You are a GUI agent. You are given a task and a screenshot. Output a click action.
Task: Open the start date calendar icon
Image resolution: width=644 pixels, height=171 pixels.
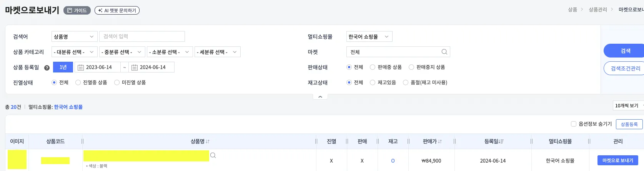click(81, 67)
